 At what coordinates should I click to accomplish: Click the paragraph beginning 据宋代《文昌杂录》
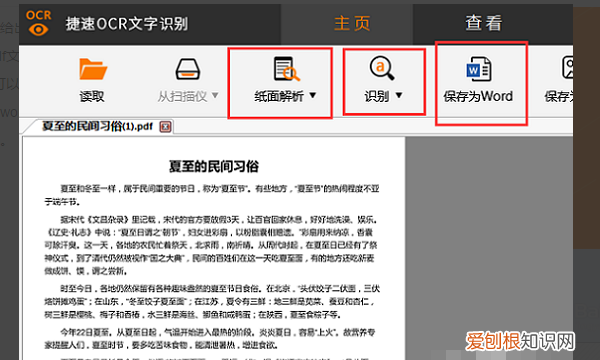pyautogui.click(x=212, y=245)
